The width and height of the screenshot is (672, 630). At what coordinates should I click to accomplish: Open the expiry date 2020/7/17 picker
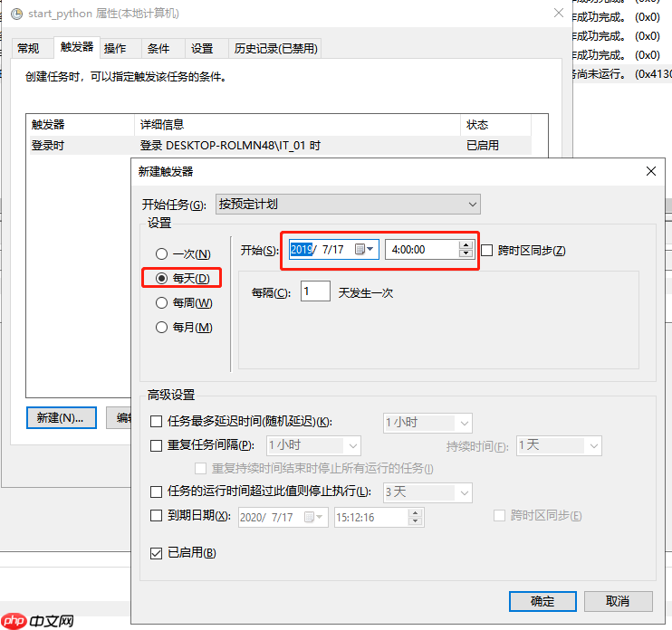tap(283, 518)
